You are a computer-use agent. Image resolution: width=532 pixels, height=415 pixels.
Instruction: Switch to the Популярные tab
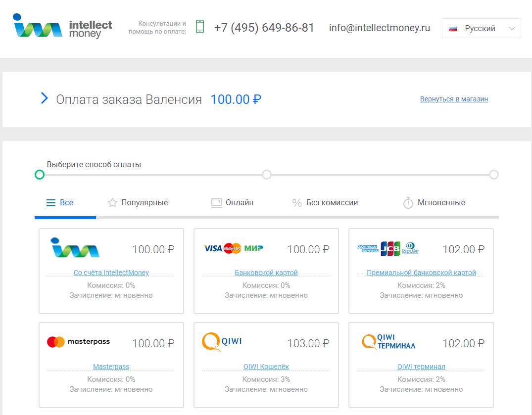coord(138,203)
